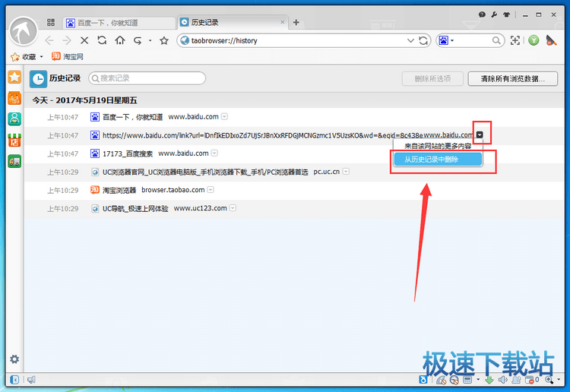Expand the arrow after browser.taobao.com entry
Viewport: 570px width, 392px height.
pos(211,190)
